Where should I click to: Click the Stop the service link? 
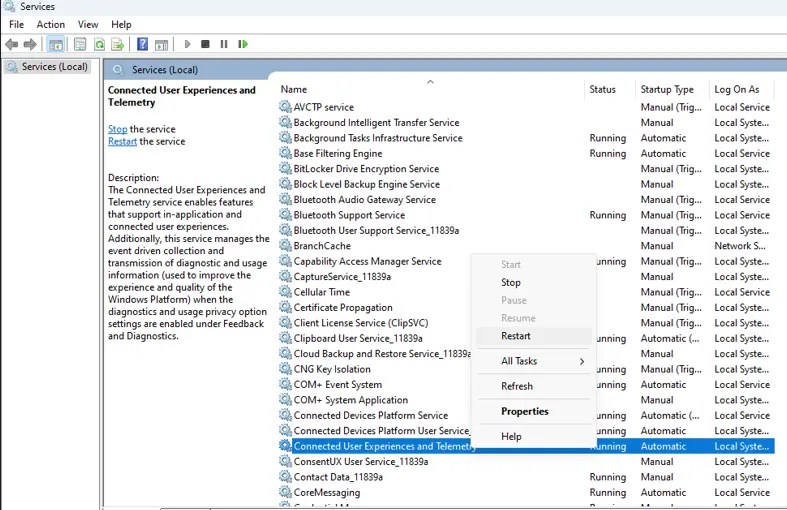pyautogui.click(x=117, y=129)
